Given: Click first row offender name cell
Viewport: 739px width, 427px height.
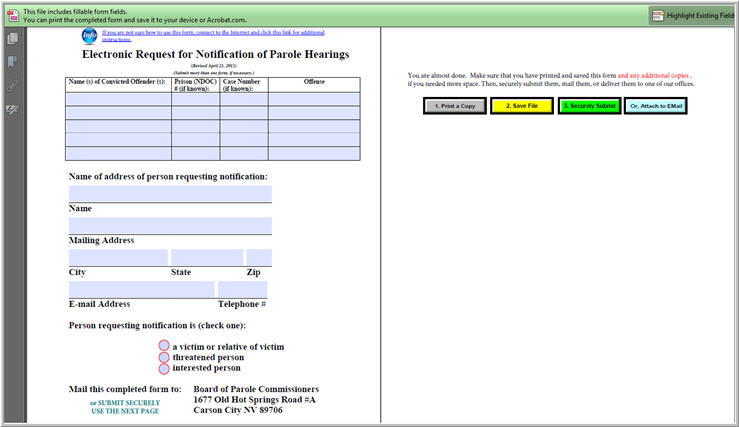Looking at the screenshot, I should pyautogui.click(x=119, y=99).
